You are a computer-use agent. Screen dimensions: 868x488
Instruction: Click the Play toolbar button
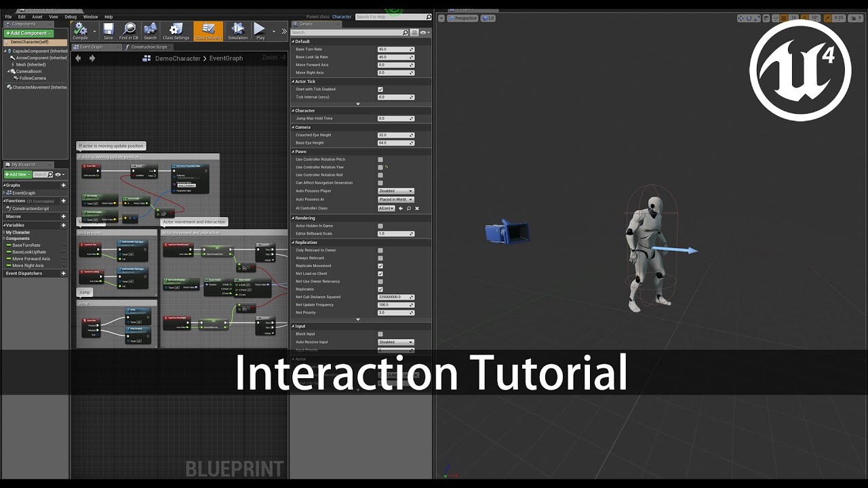(x=260, y=30)
